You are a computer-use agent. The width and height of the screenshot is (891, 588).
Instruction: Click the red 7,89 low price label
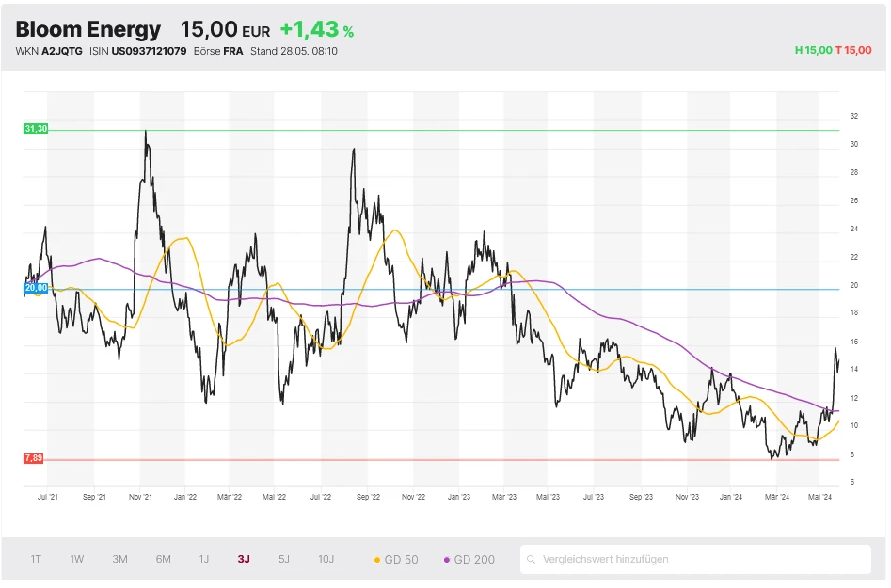tap(33, 458)
